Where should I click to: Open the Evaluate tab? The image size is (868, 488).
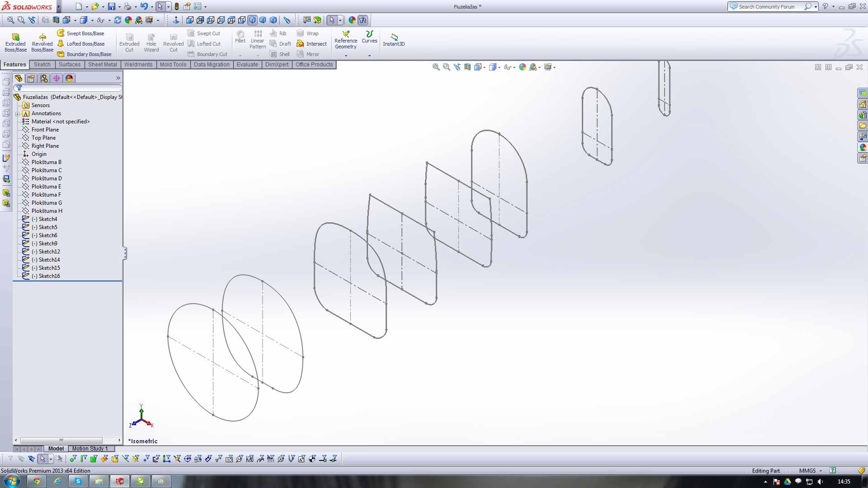[247, 65]
